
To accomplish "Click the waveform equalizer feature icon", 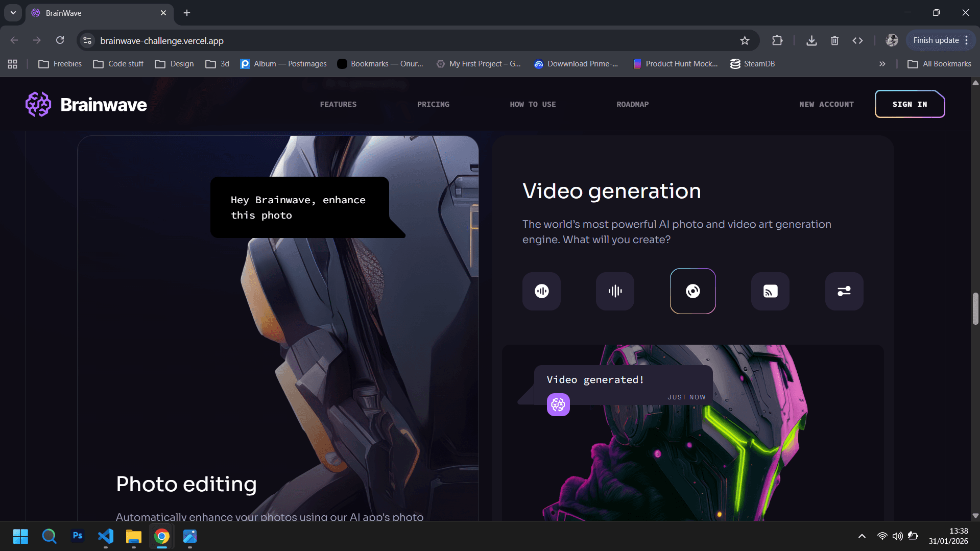I will [614, 291].
